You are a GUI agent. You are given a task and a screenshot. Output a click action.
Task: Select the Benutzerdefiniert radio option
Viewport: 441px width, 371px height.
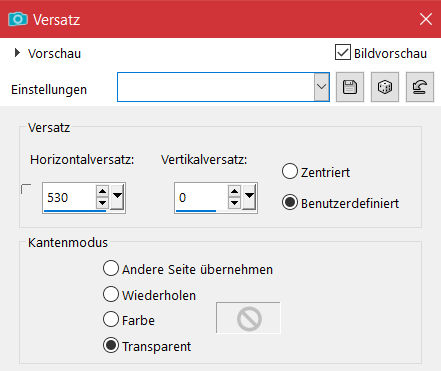pyautogui.click(x=290, y=202)
